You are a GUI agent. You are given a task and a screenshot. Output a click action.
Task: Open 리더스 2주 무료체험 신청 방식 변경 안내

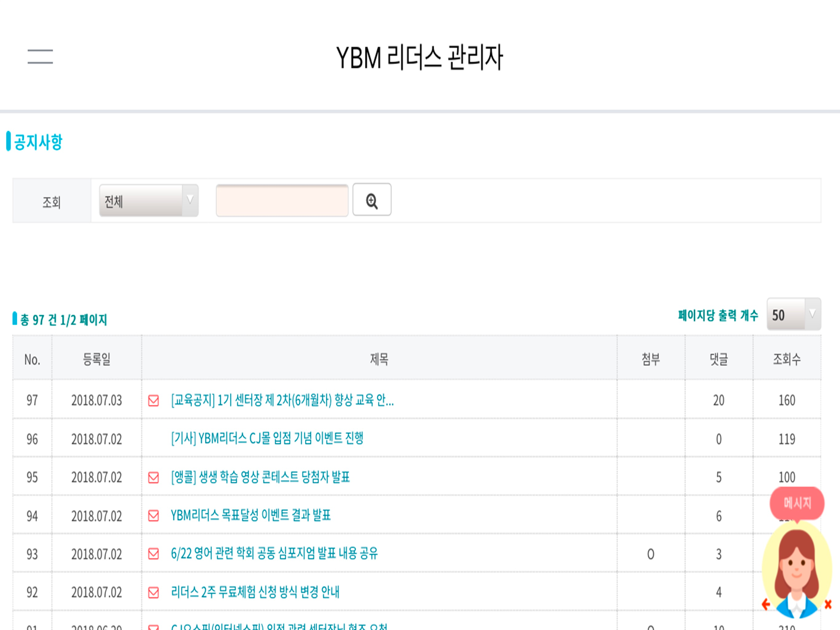coord(255,592)
